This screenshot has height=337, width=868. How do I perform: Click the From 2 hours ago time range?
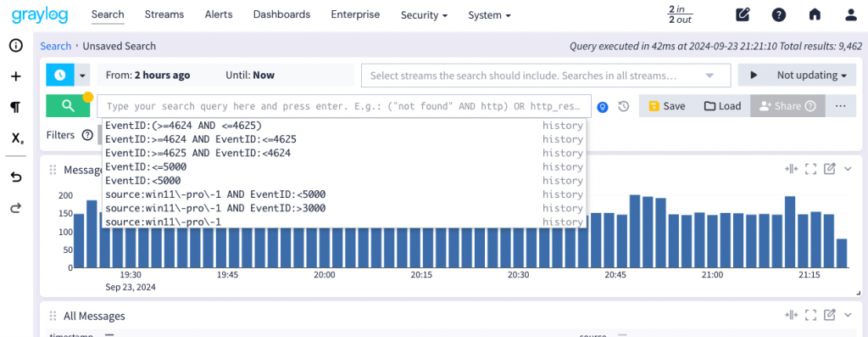coord(147,75)
